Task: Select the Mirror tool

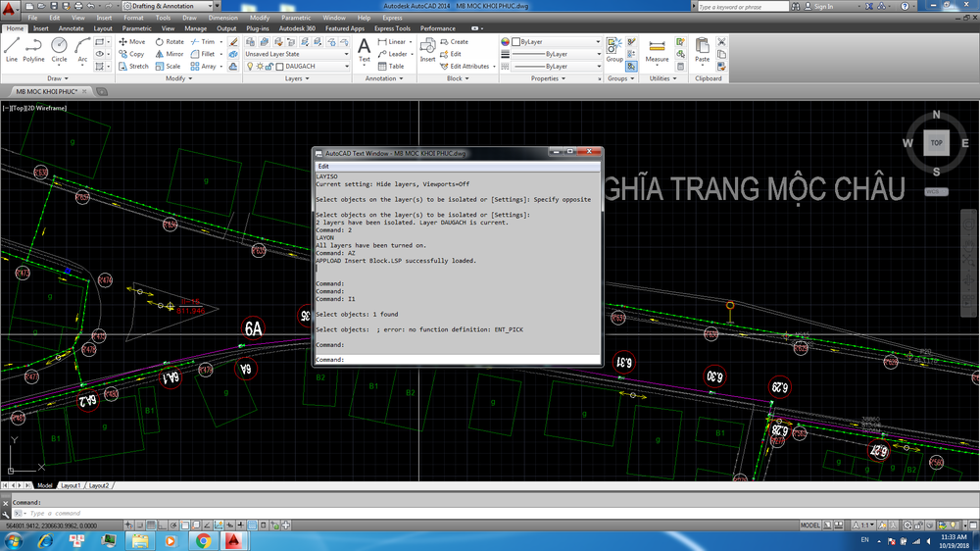Action: [169, 54]
